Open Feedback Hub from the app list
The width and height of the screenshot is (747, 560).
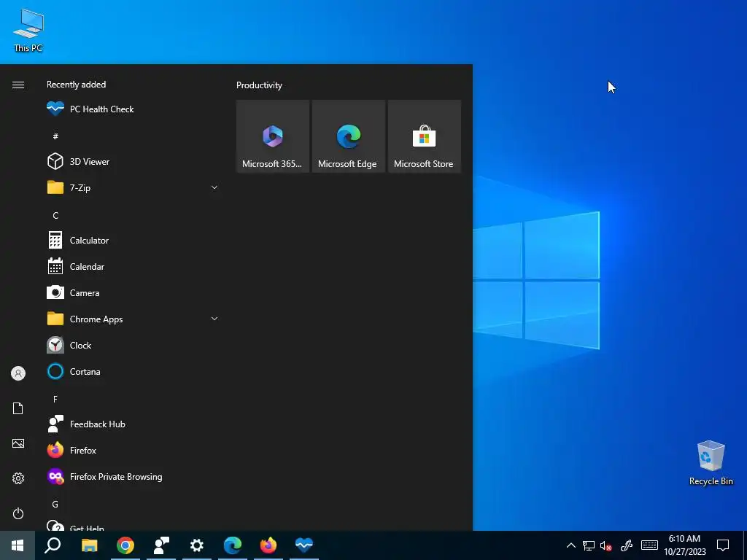coord(132,424)
